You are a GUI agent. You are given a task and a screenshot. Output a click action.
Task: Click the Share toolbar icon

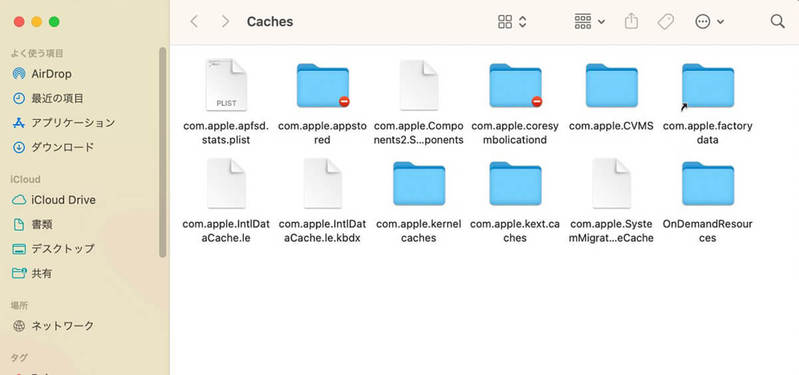coord(631,21)
